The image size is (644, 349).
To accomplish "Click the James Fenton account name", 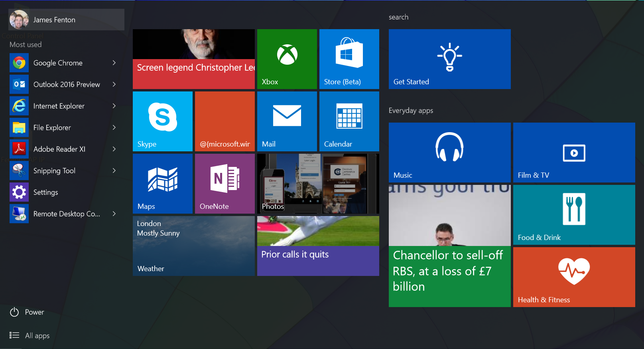I will pos(54,20).
